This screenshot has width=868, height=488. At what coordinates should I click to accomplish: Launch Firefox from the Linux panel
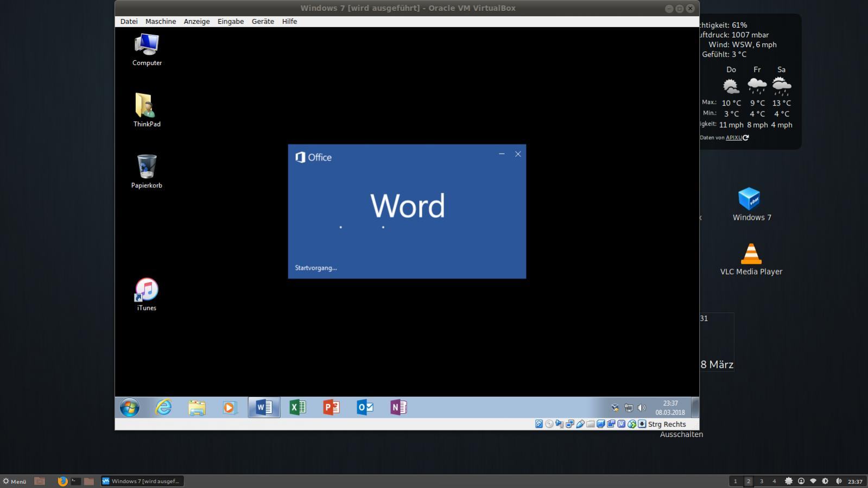tap(62, 481)
